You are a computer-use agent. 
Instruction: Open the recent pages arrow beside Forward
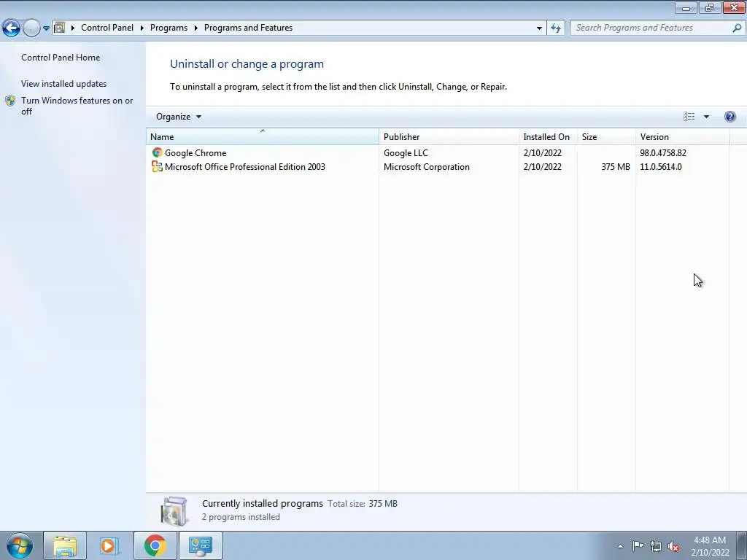pos(46,28)
